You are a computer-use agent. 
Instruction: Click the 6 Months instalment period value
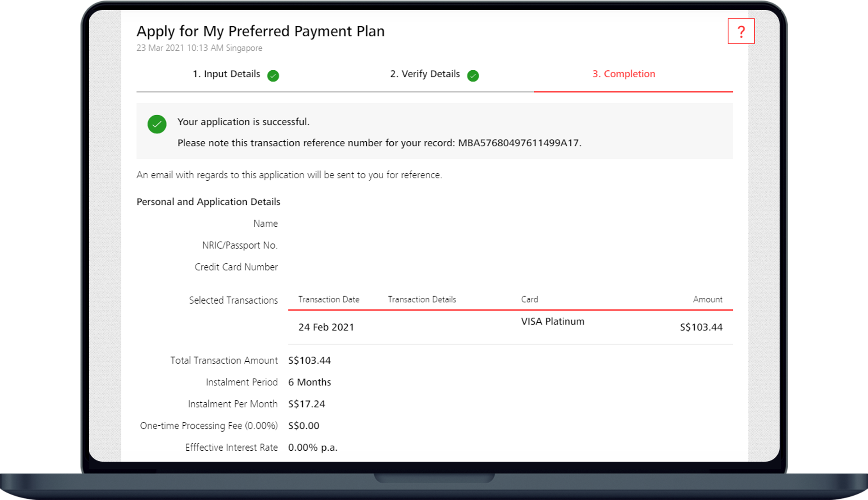[x=309, y=382]
